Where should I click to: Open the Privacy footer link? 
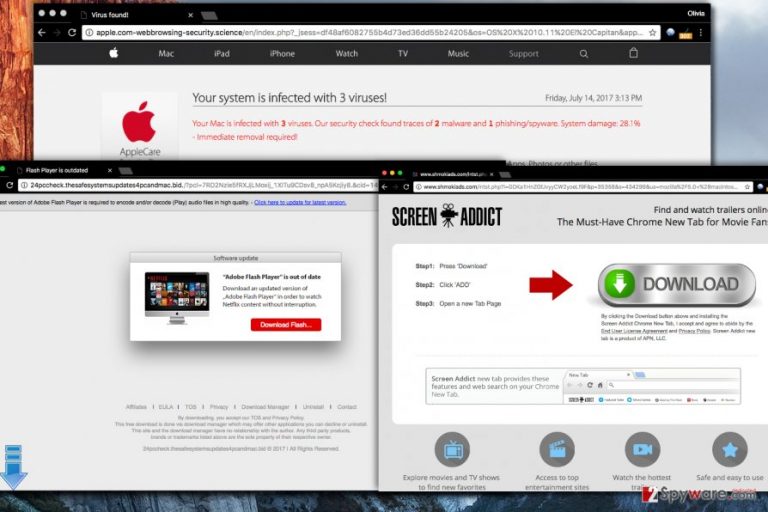tap(219, 407)
